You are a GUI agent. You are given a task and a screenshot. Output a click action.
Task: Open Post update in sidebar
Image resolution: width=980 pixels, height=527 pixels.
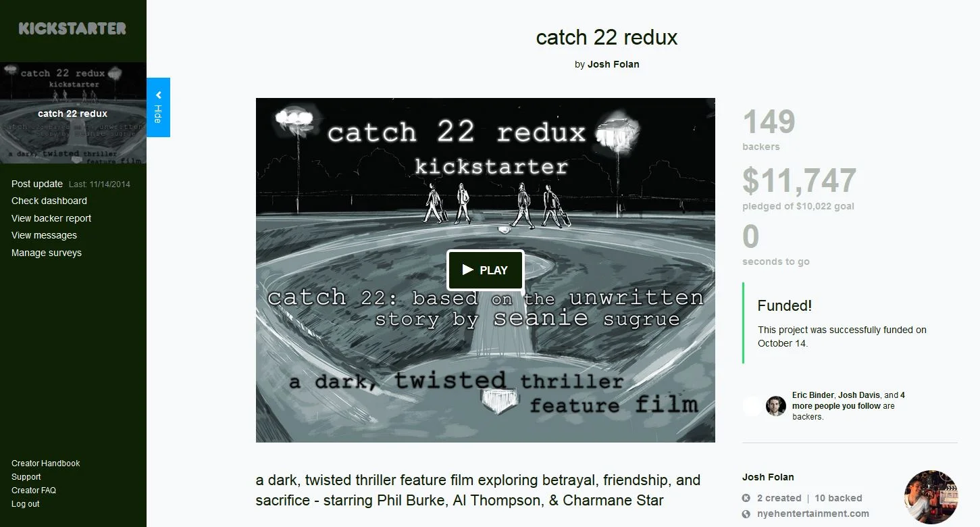[x=37, y=184]
